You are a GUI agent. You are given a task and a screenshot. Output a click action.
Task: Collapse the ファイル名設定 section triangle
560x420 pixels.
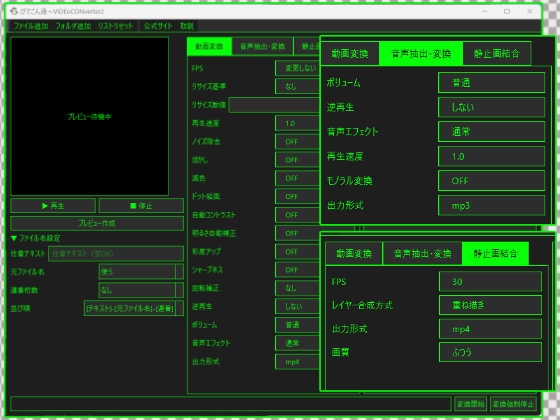pyautogui.click(x=14, y=238)
